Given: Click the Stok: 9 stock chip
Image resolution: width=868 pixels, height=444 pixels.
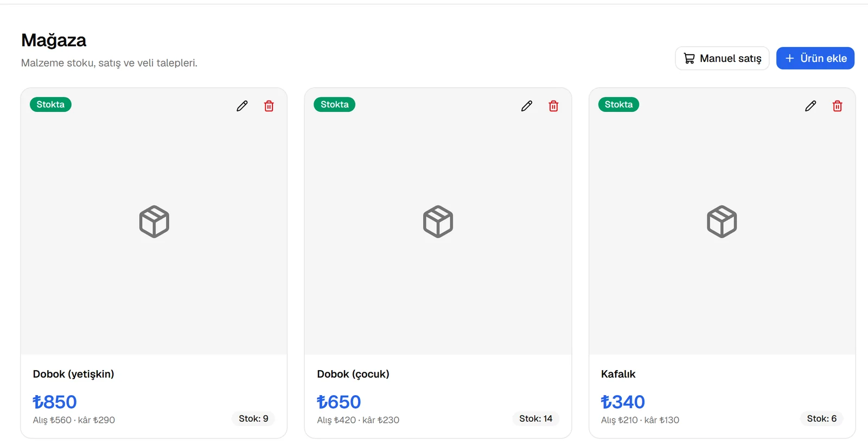Looking at the screenshot, I should click(x=253, y=418).
